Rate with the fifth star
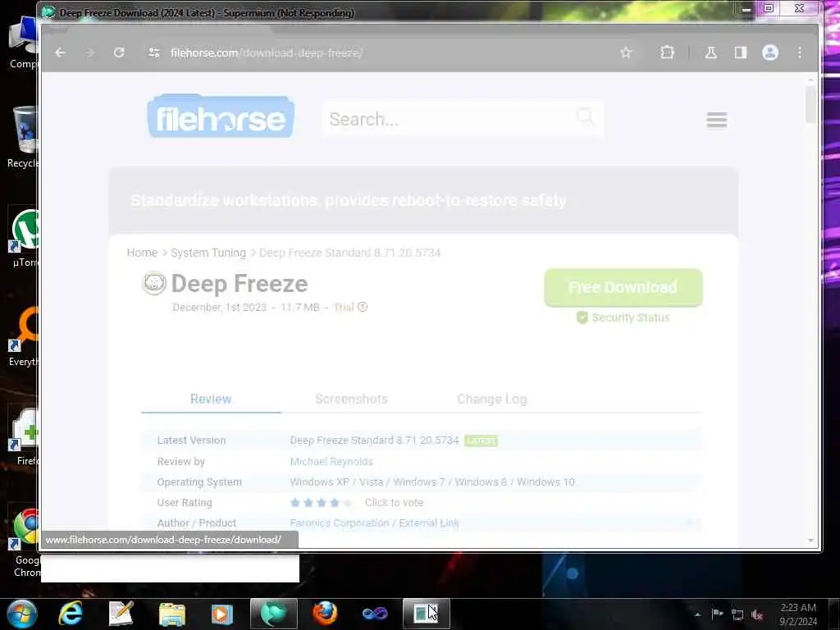 348,503
